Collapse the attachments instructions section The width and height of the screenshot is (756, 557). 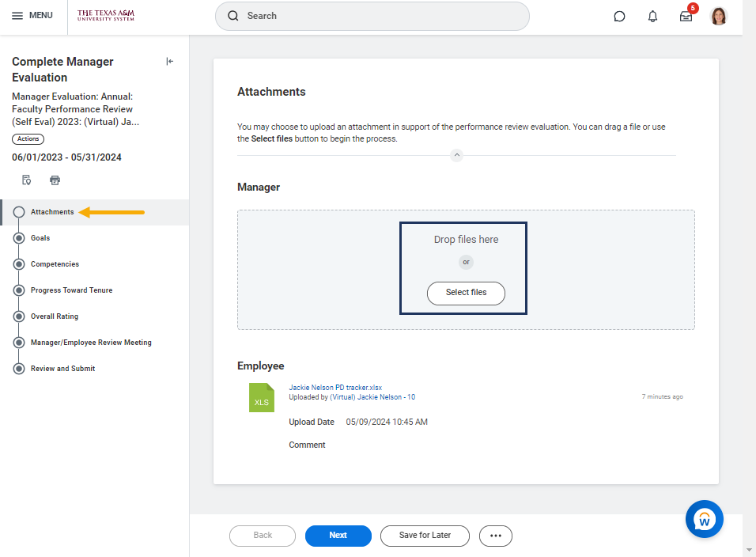(456, 155)
